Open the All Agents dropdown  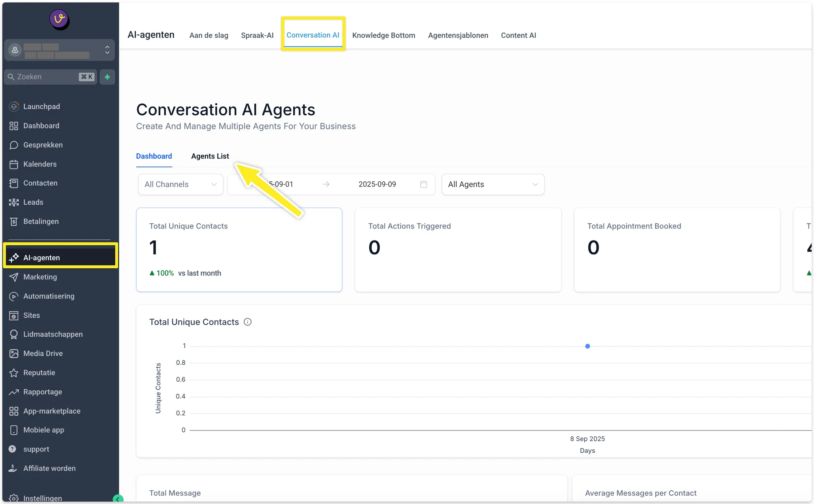(x=493, y=184)
